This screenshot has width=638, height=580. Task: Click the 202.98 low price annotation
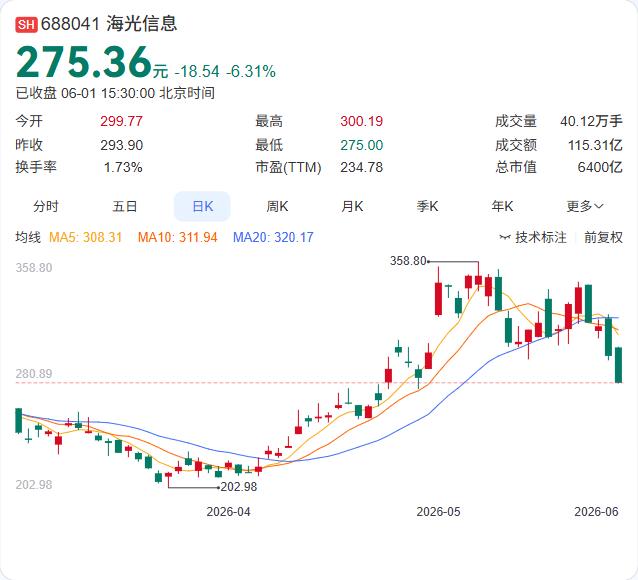pyautogui.click(x=239, y=487)
